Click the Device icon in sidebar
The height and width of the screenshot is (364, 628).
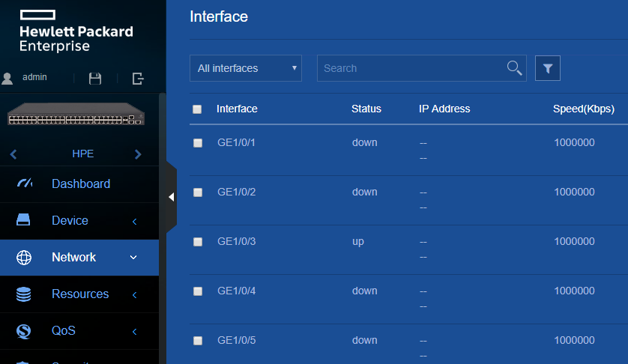click(23, 220)
